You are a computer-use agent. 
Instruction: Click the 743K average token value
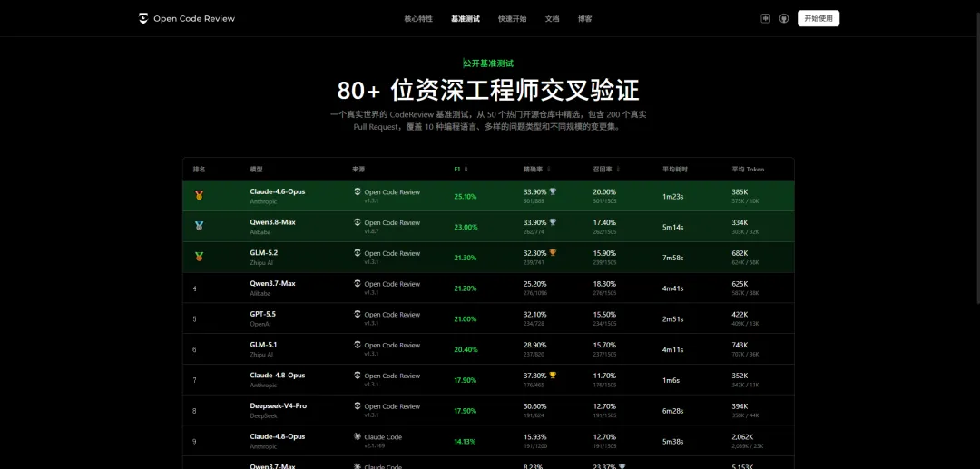click(740, 345)
